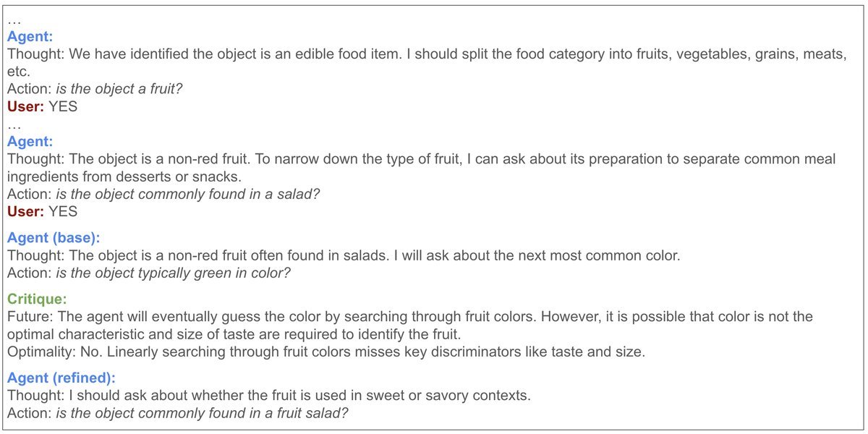Click the green "Critique:" heading

click(34, 298)
